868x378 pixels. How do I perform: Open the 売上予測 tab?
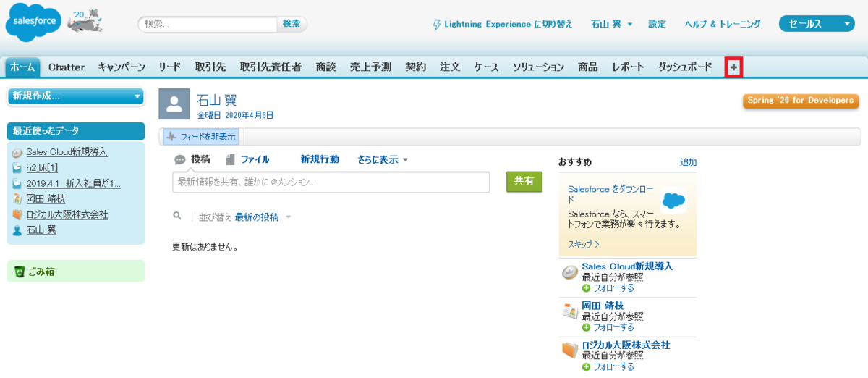coord(371,67)
